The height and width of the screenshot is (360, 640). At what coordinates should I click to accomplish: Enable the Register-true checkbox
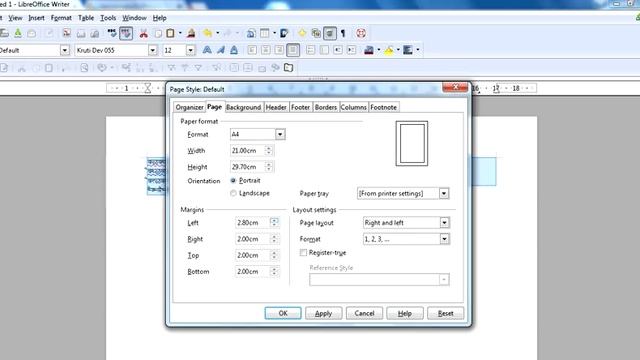click(303, 253)
